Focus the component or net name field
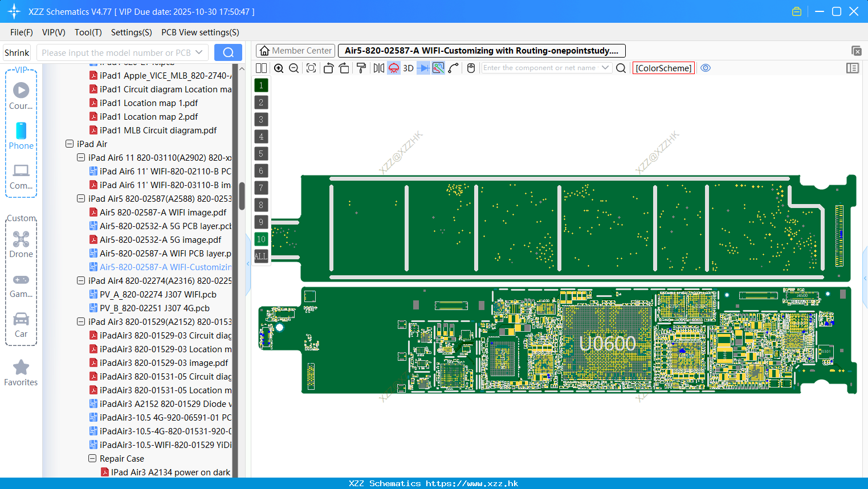 540,67
